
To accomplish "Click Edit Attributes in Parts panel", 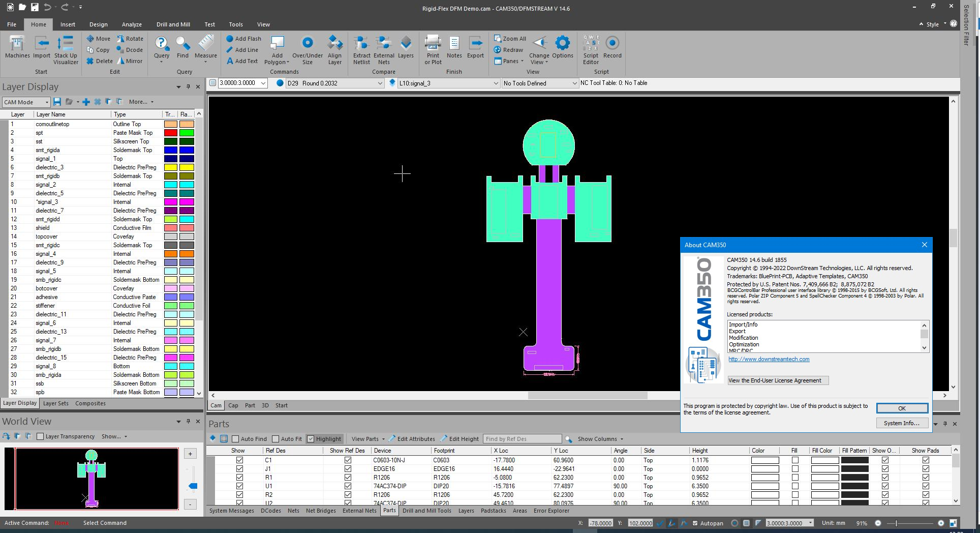I will coord(412,439).
